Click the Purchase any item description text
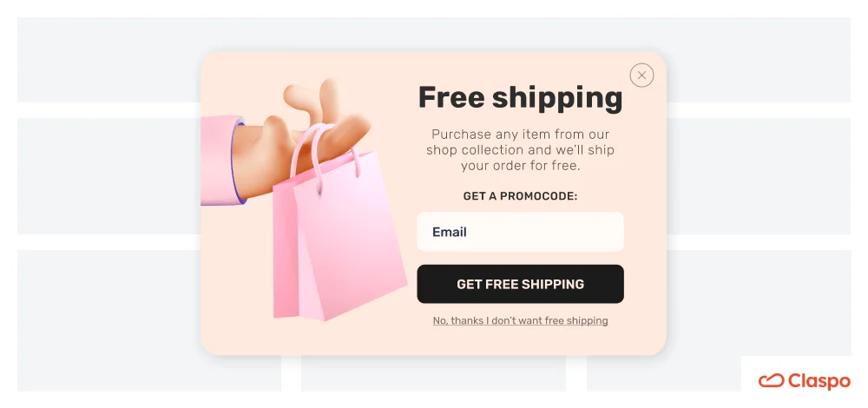Viewport: 868px width, 408px height. 520,150
